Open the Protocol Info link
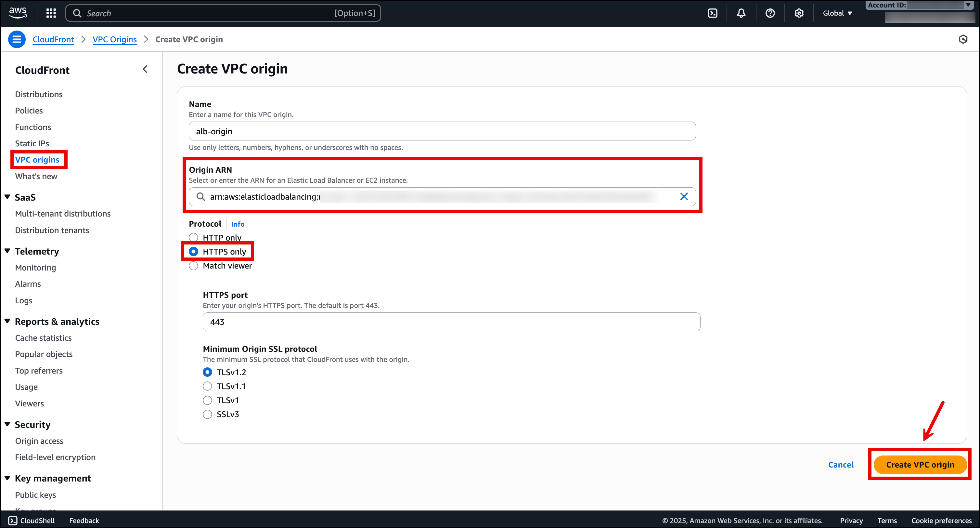 (x=238, y=224)
